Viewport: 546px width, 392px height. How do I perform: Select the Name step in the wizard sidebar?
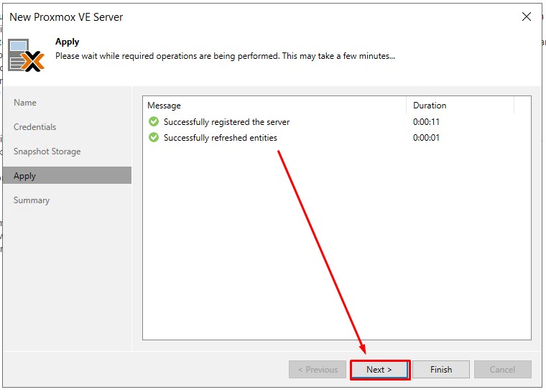point(25,103)
